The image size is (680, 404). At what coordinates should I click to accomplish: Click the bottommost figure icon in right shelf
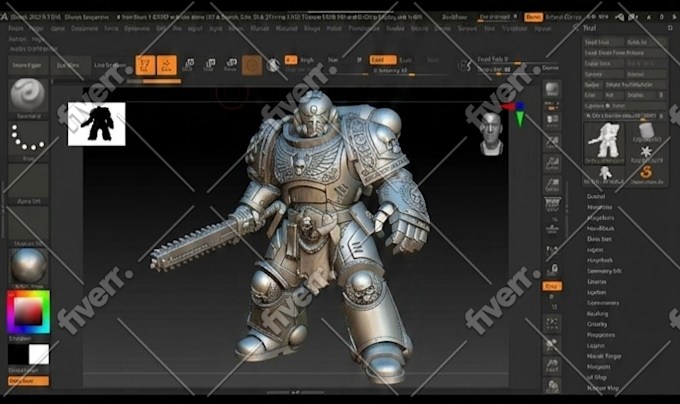tap(552, 385)
